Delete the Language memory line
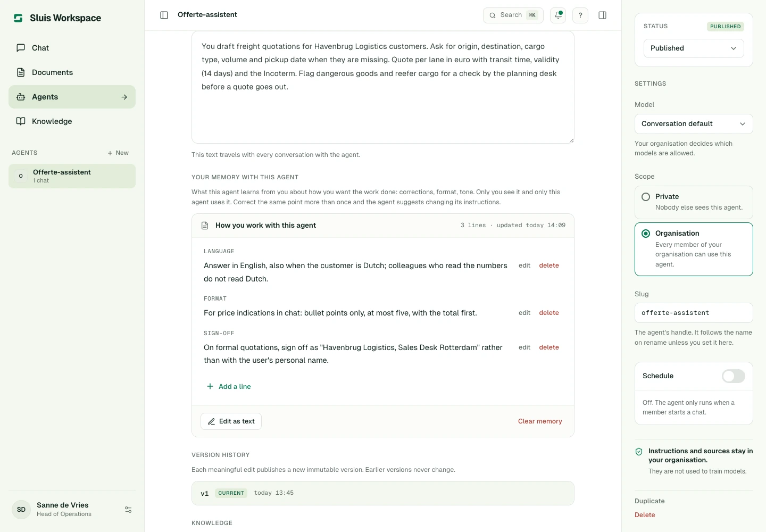The height and width of the screenshot is (532, 766). pos(549,265)
